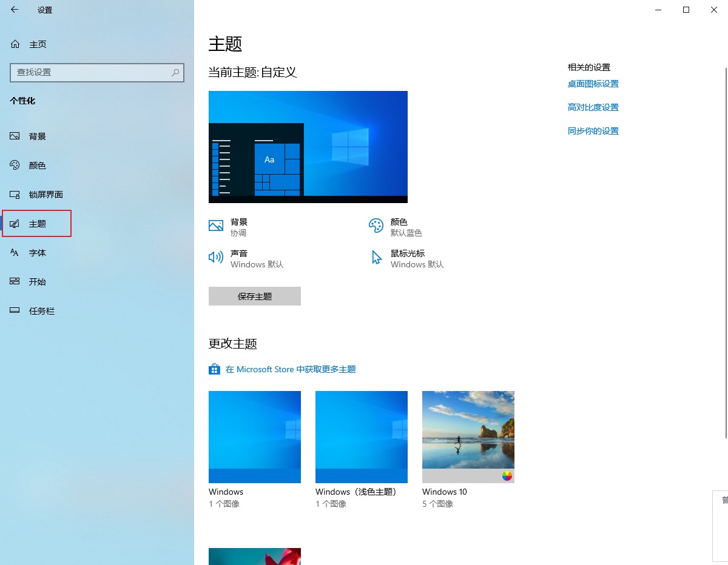Click the 5 个图像 caption under Windows 10
The height and width of the screenshot is (565, 728).
click(438, 504)
